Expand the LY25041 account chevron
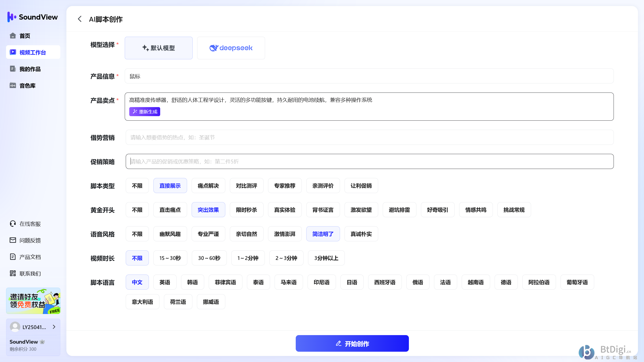644x362 pixels. (x=54, y=327)
